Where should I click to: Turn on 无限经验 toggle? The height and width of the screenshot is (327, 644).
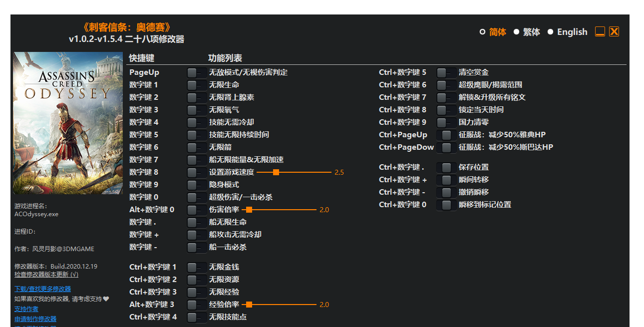click(x=197, y=292)
